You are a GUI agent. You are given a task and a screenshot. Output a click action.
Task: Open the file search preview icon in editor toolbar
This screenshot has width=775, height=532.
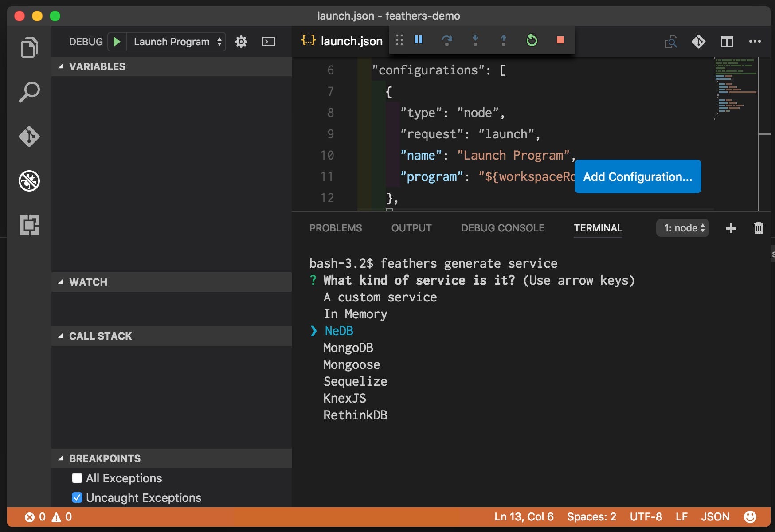tap(671, 42)
